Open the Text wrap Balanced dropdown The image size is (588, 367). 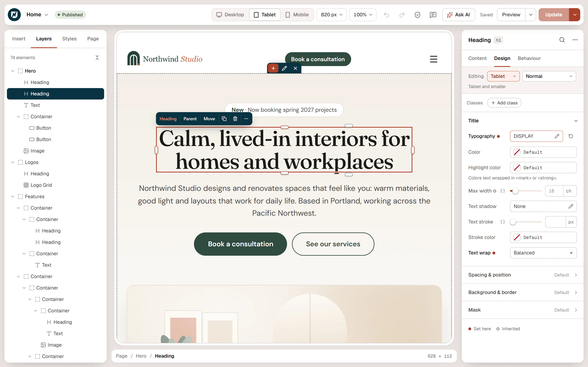[x=543, y=253]
